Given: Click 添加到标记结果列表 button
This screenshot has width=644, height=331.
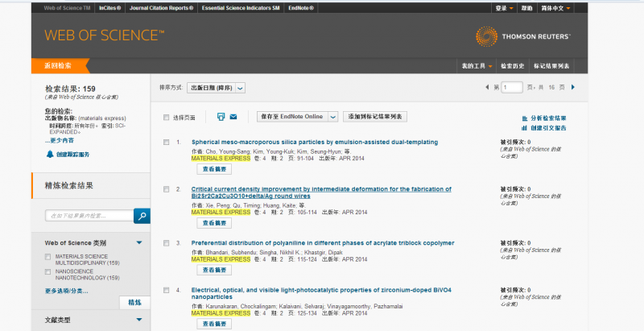Looking at the screenshot, I should point(375,117).
